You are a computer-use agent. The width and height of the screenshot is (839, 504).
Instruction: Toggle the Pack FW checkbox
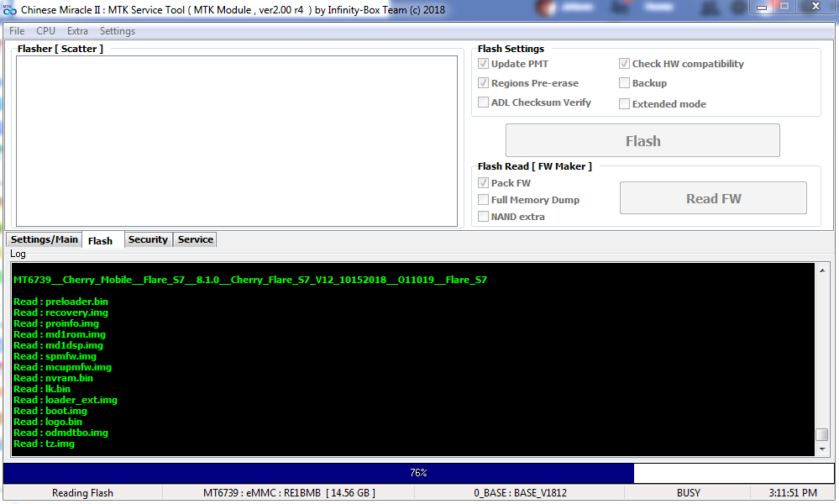(x=483, y=183)
